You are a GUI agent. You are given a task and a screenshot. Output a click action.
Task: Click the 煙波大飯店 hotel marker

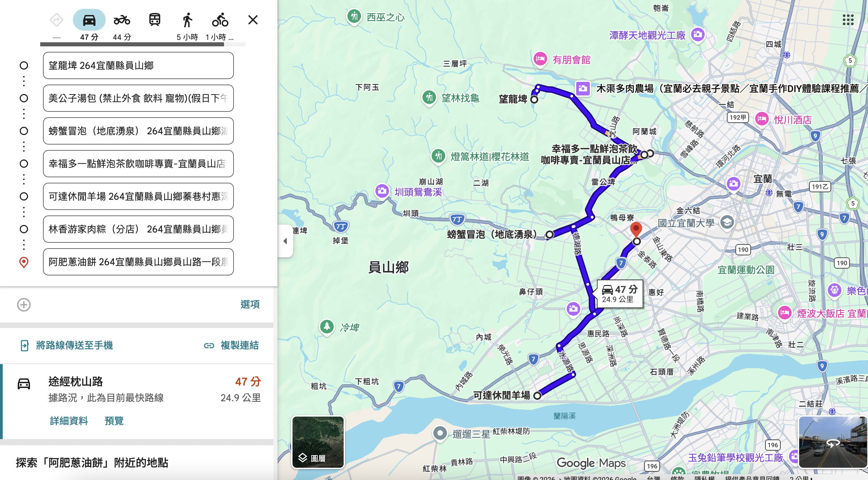click(x=784, y=313)
